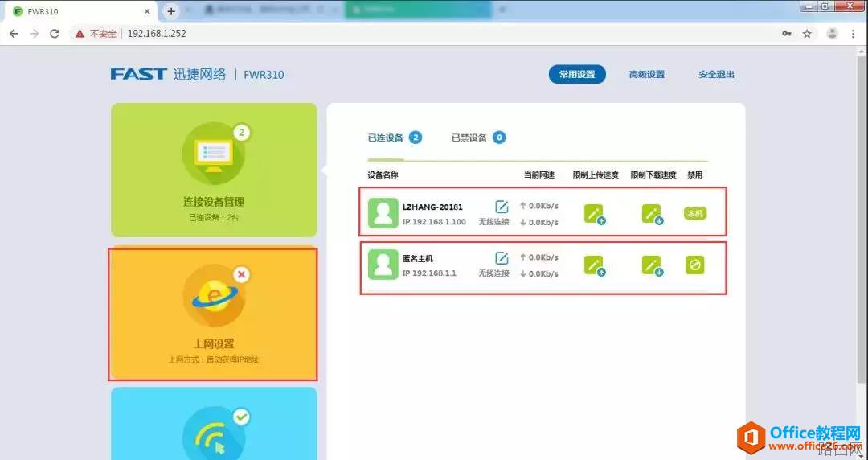Reload the router page
The width and height of the screenshot is (868, 460).
click(x=55, y=34)
